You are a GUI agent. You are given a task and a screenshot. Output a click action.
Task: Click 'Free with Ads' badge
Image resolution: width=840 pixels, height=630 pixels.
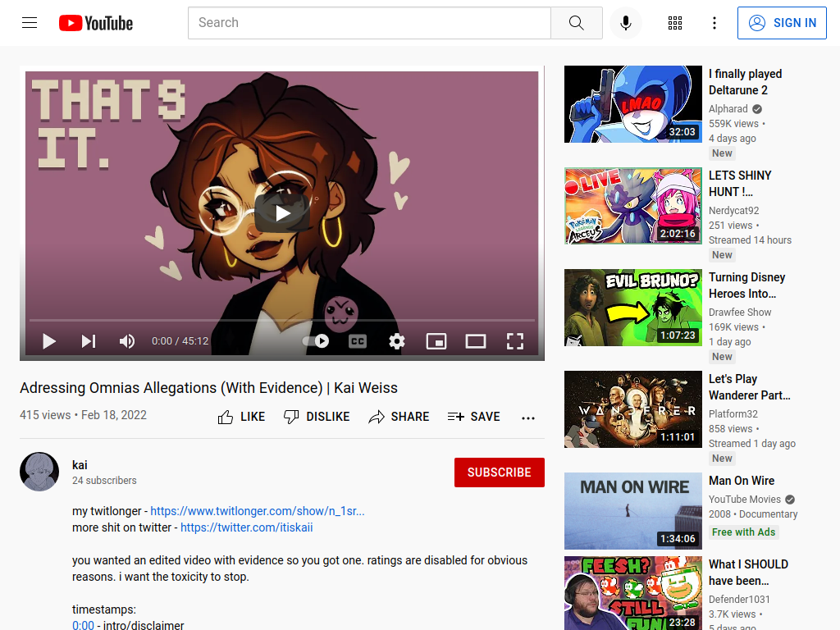tap(743, 532)
